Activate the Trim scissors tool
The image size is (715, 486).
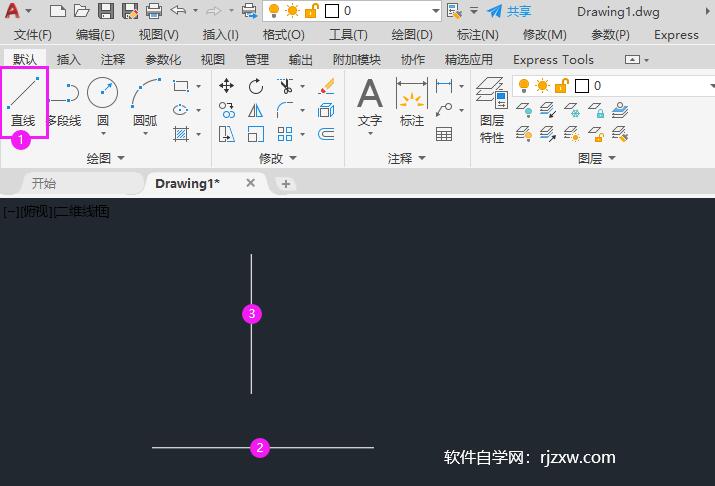(x=285, y=86)
